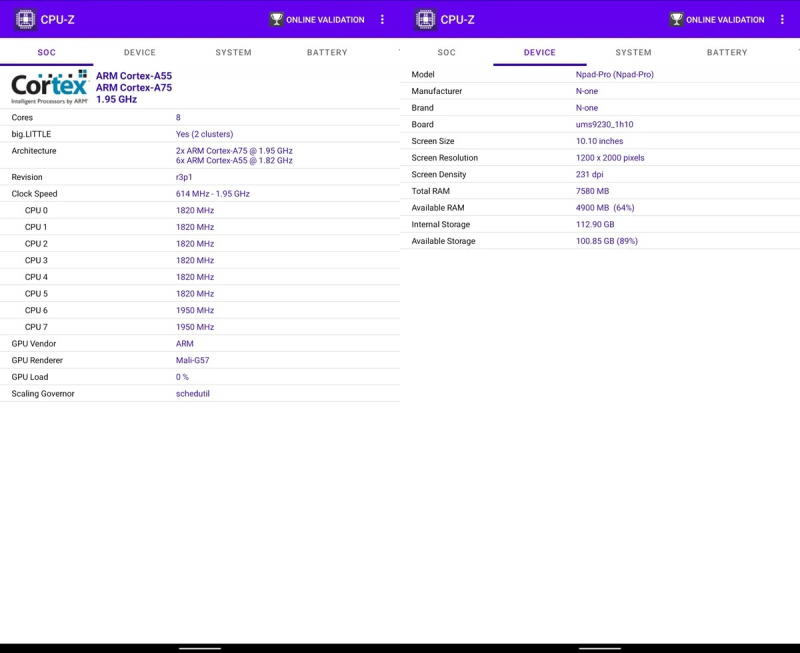800x653 pixels.
Task: Click the 1950 MHz value for CPU 6
Action: click(x=195, y=310)
